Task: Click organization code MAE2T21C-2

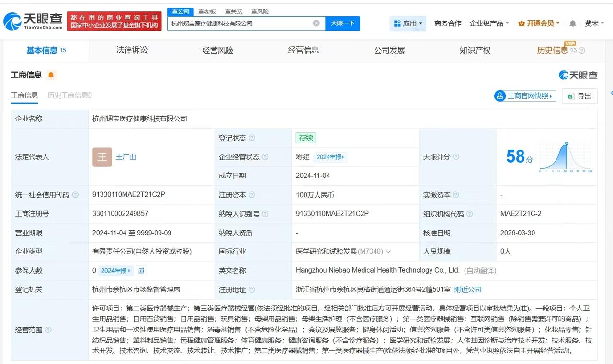Action: tap(521, 214)
